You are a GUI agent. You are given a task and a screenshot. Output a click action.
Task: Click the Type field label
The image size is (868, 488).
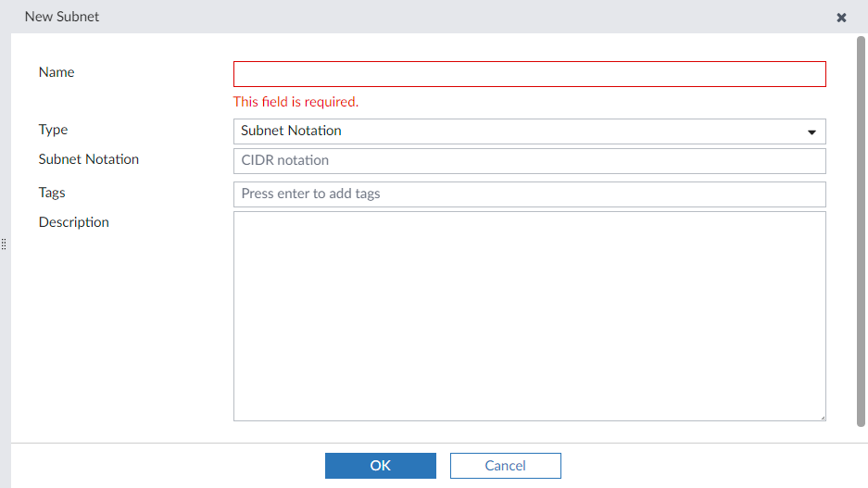point(54,130)
